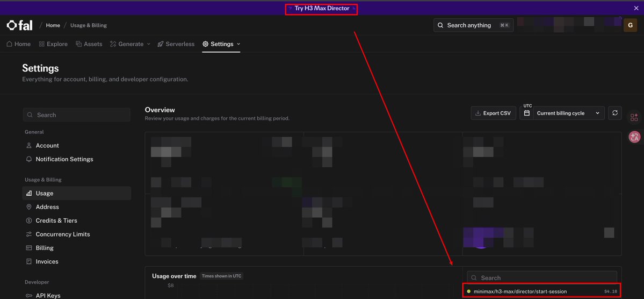Open API Keys page
This screenshot has width=644, height=299.
click(76, 295)
